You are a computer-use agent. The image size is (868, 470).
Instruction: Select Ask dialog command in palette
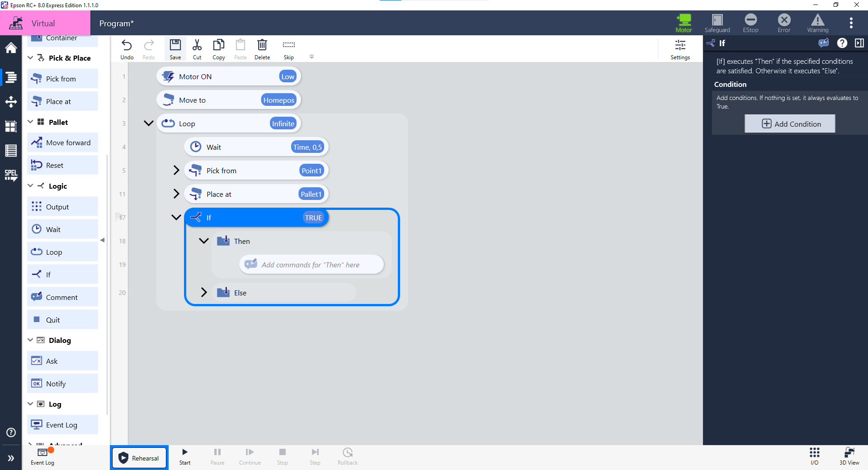[62, 361]
